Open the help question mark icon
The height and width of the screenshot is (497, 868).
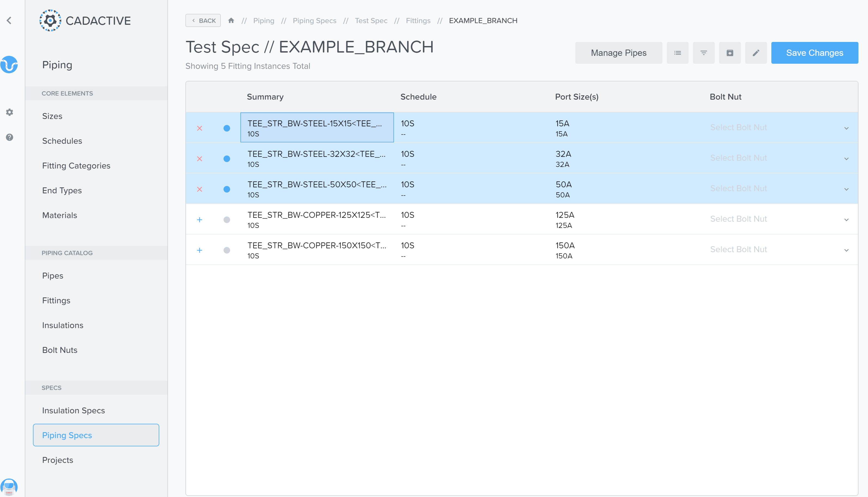point(10,137)
